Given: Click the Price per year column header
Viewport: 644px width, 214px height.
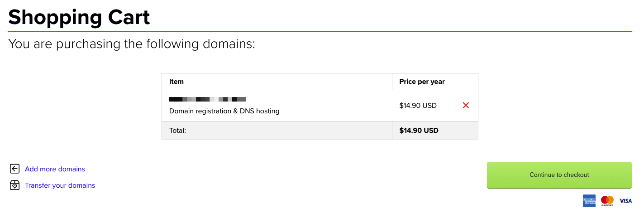Looking at the screenshot, I should coord(422,82).
